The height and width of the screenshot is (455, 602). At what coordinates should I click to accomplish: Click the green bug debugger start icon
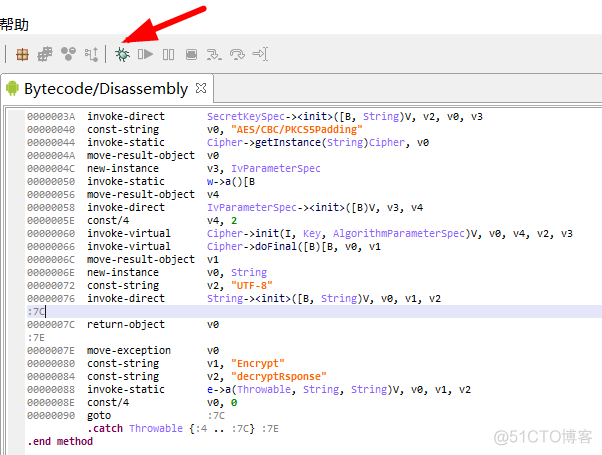[122, 54]
